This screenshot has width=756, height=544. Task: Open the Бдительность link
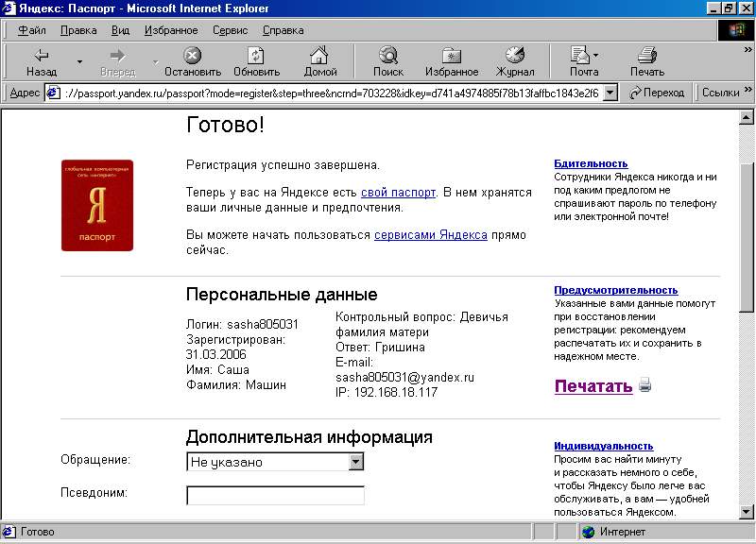[591, 163]
